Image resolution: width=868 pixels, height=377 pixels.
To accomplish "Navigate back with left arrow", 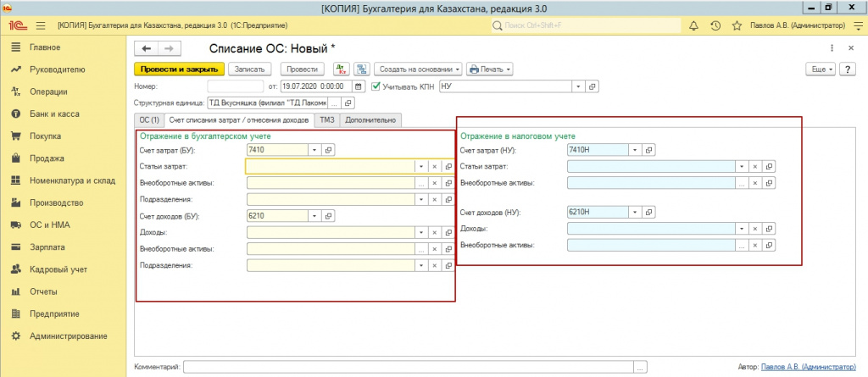I will pos(147,49).
